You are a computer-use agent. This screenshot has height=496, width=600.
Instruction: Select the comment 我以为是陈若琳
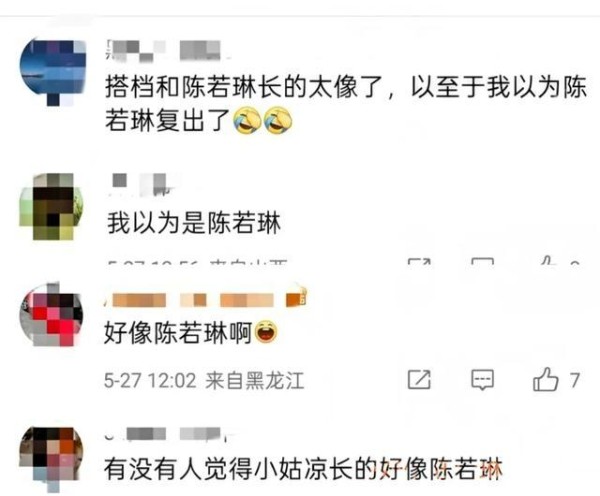pyautogui.click(x=194, y=223)
